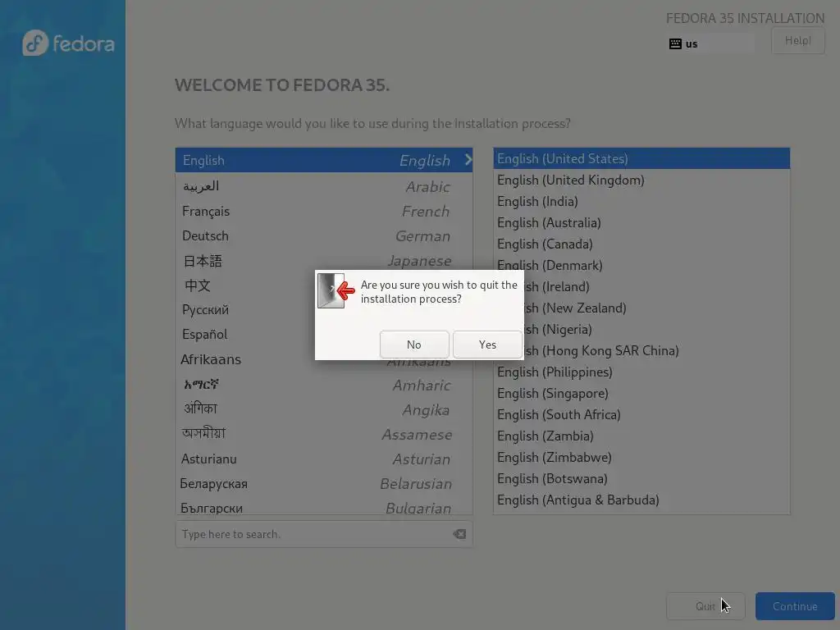The width and height of the screenshot is (840, 630).
Task: Click the No button in the quit dialog
Action: click(x=414, y=345)
